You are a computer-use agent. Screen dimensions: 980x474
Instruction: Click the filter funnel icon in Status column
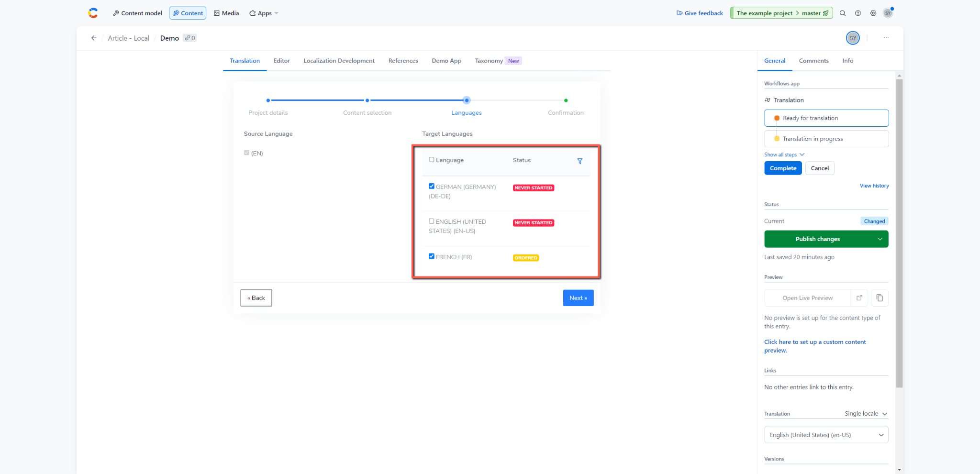[x=579, y=161]
